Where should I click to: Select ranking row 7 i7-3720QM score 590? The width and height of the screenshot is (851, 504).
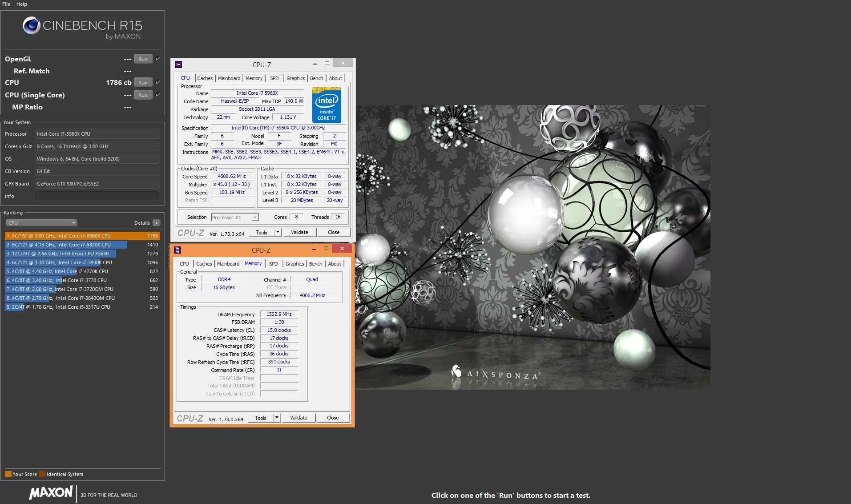(x=82, y=289)
